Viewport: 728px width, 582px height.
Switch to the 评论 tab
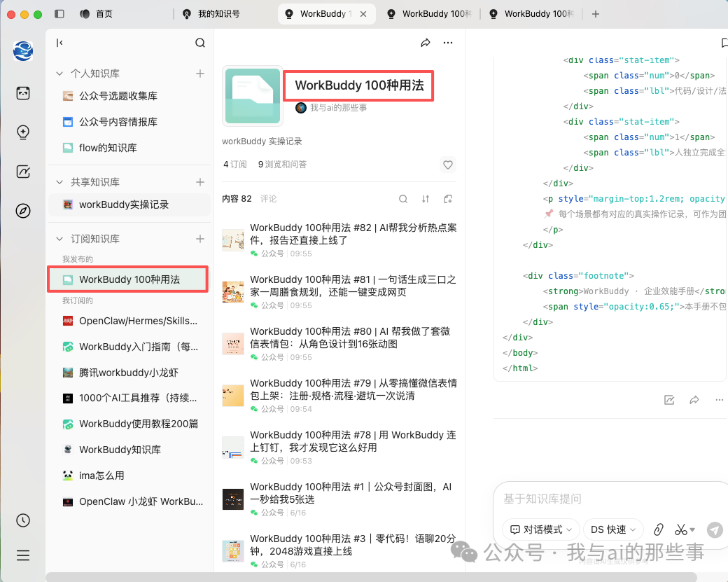[268, 199]
